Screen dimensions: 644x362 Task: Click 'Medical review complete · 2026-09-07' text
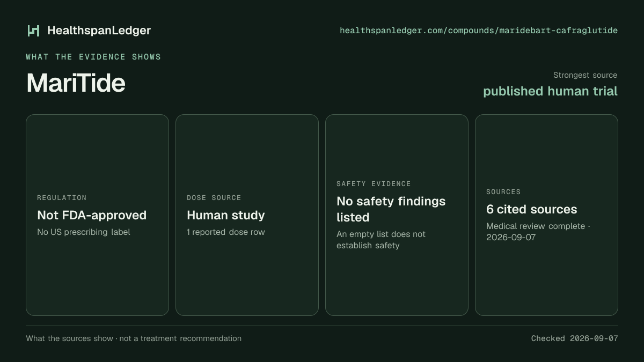coord(538,232)
